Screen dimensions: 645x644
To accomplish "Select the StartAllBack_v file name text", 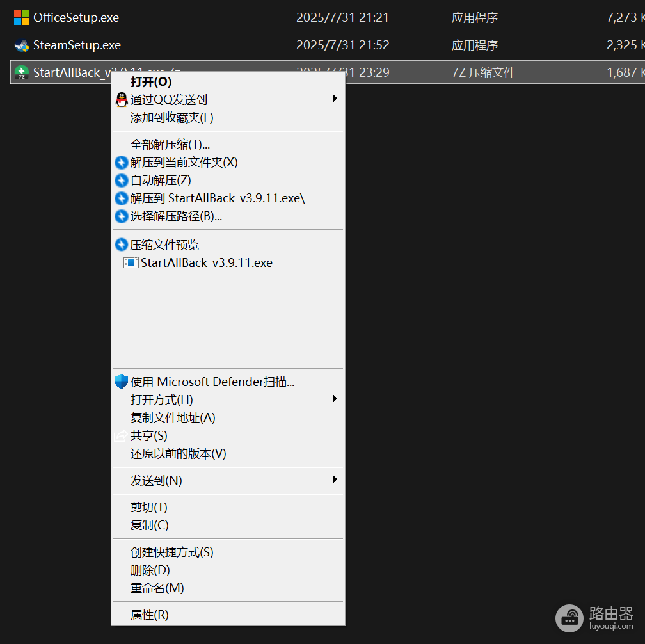I will 72,72.
